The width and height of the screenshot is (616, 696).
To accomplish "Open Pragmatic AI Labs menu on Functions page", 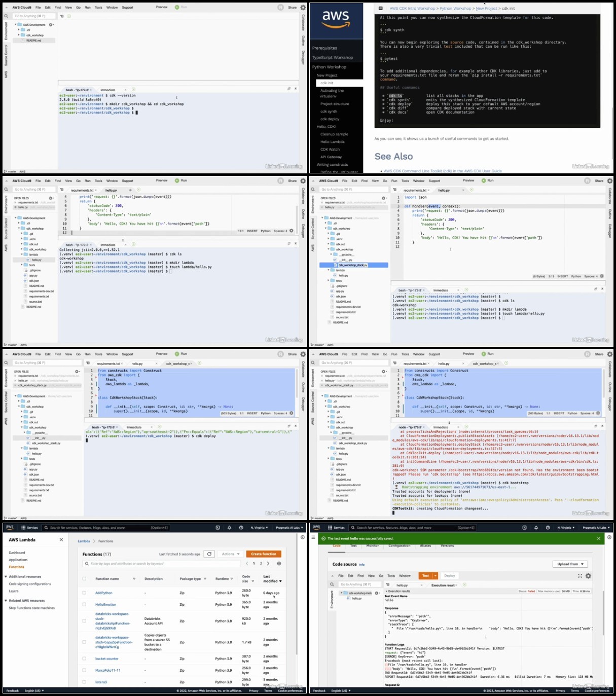I will coord(289,528).
